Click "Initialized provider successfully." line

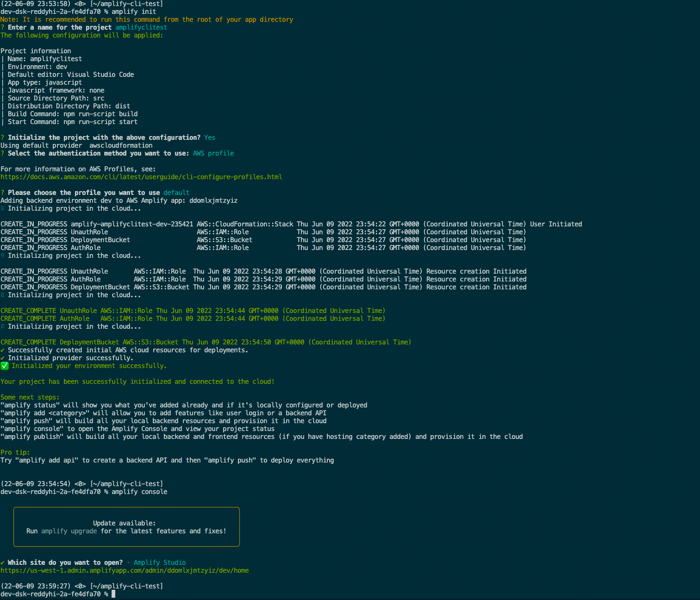pos(67,358)
